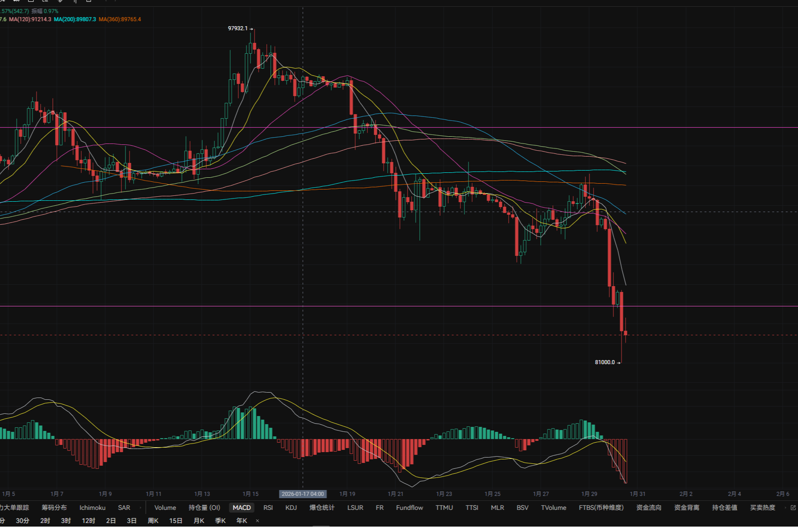Viewport: 798px width, 532px height.
Task: Enable the RSI sub-chart indicator
Action: (x=268, y=508)
